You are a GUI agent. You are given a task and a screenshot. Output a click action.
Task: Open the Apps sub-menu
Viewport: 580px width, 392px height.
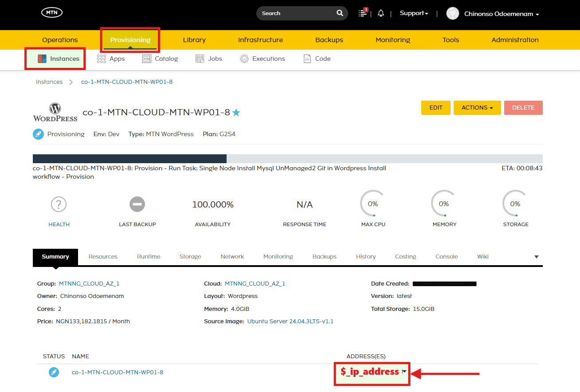pos(111,59)
